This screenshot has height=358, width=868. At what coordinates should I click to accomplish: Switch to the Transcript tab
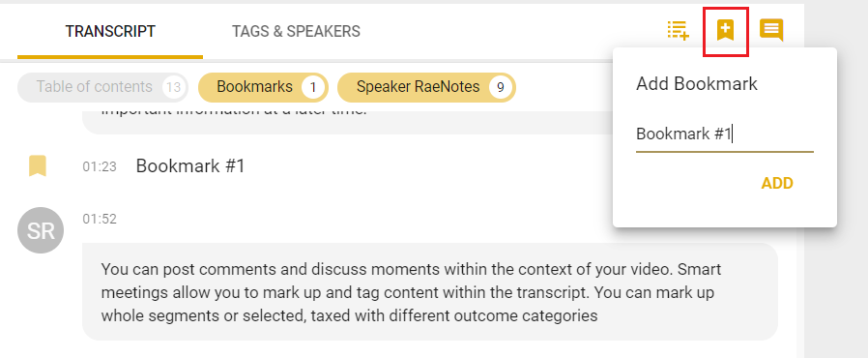pos(110,31)
